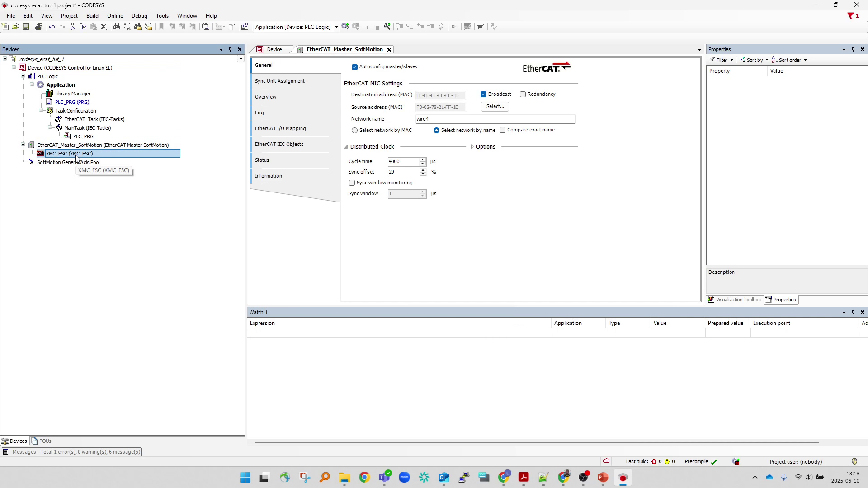Click the Undo arrow icon
This screenshot has width=868, height=488.
(52, 26)
